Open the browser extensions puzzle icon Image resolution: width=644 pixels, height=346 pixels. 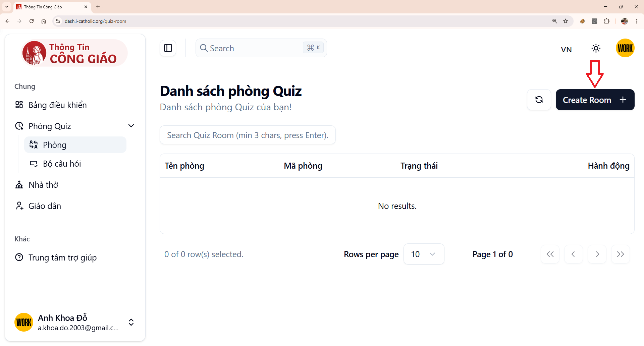[x=606, y=21]
